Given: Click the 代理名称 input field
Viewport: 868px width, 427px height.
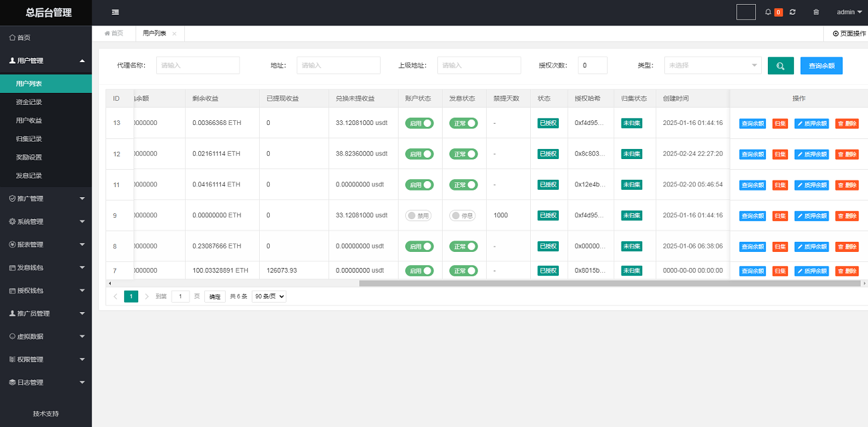Looking at the screenshot, I should click(198, 65).
